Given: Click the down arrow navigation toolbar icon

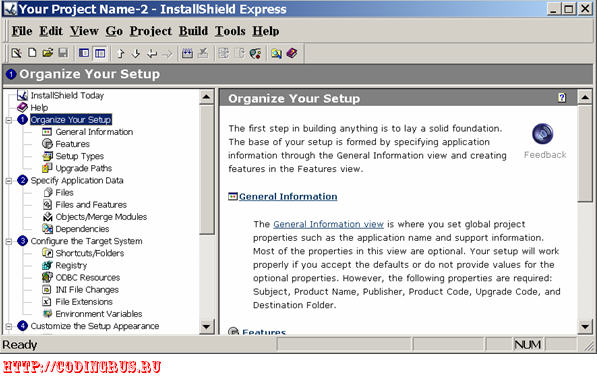Looking at the screenshot, I should (x=136, y=53).
